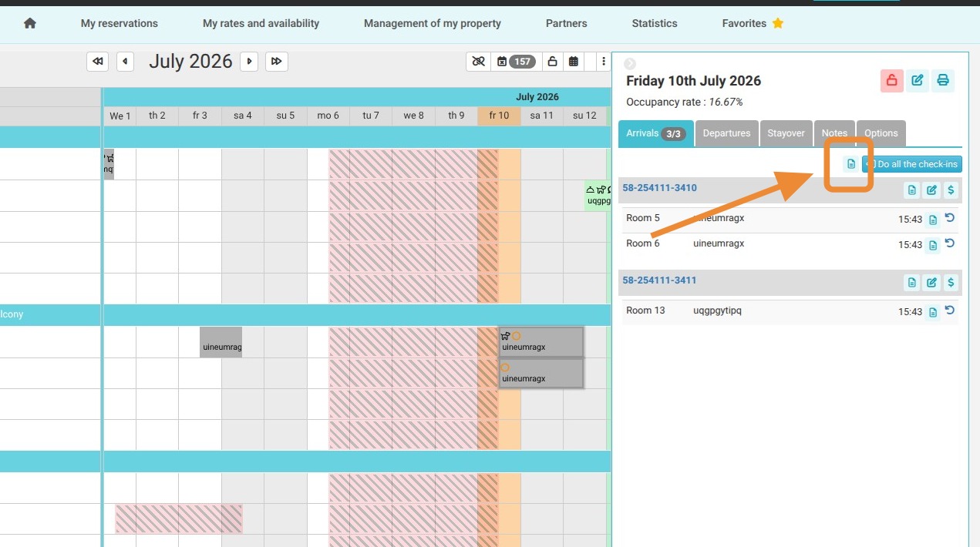Print the day sheet with printer icon
Viewport: 980px width, 547px height.
coord(942,80)
